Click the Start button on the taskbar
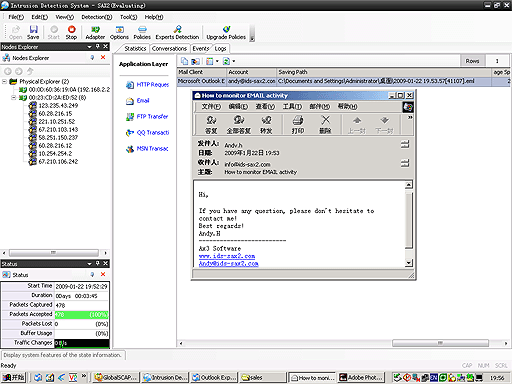512x384 pixels. (x=14, y=377)
